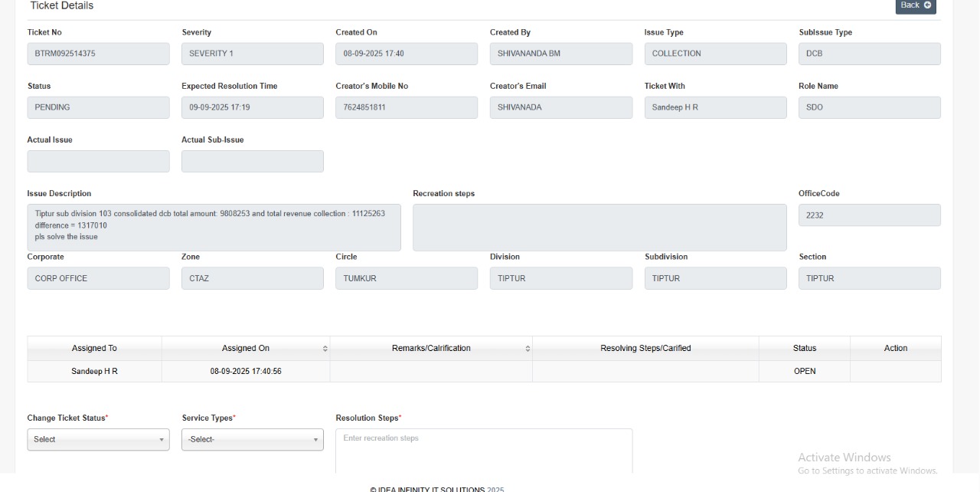Click the Creator's Mobile No field
980x492 pixels.
pyautogui.click(x=406, y=107)
